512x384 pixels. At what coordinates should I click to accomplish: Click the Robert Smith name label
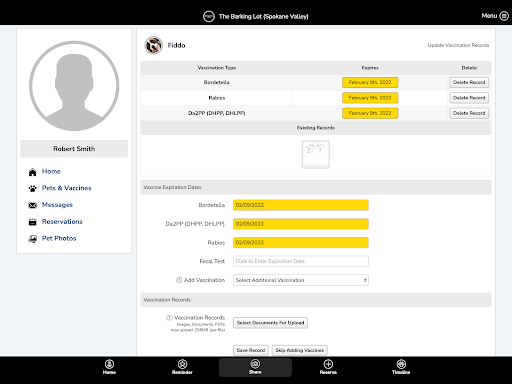point(74,149)
